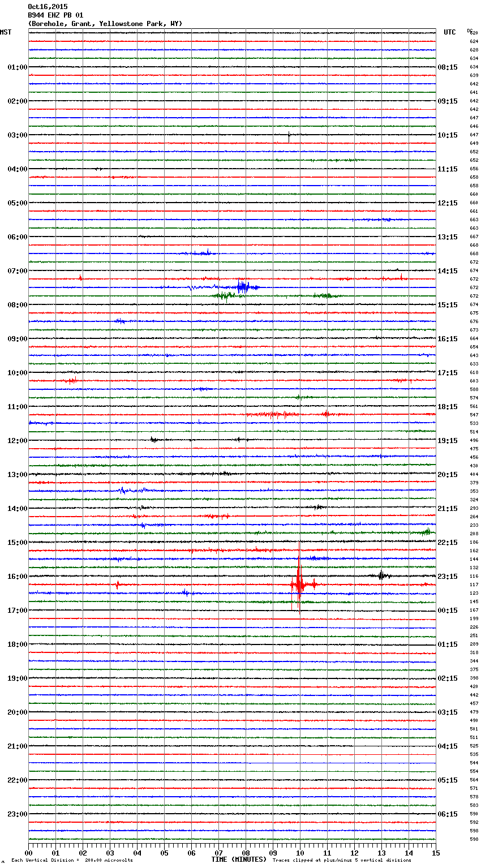481x868 pixels.
Task: Select the 06:00 MST hour label
Action: point(17,237)
